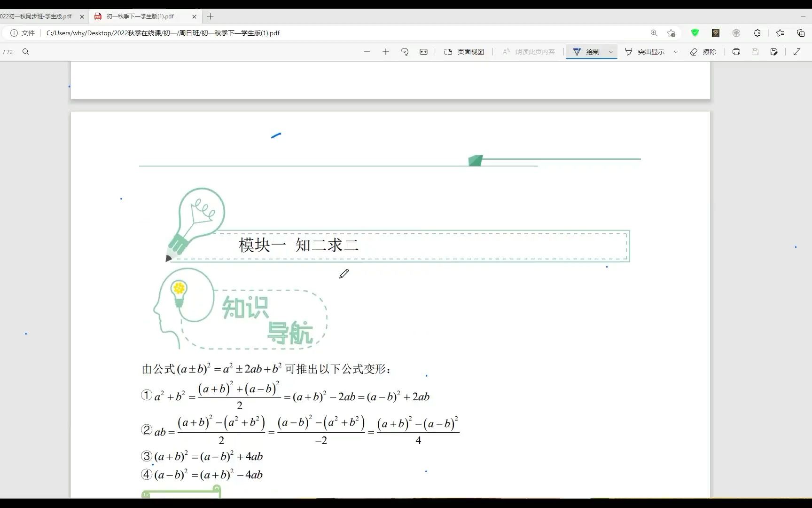Open the green shield extension

coord(695,33)
